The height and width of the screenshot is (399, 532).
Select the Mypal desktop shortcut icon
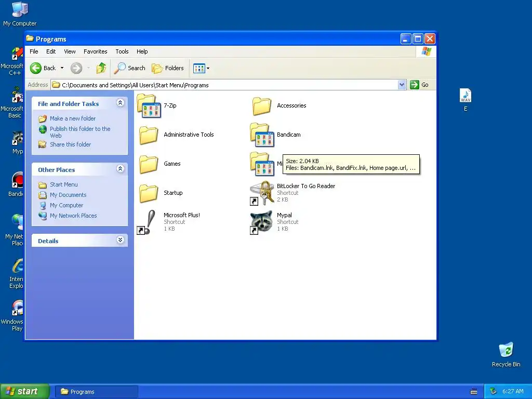[17, 138]
